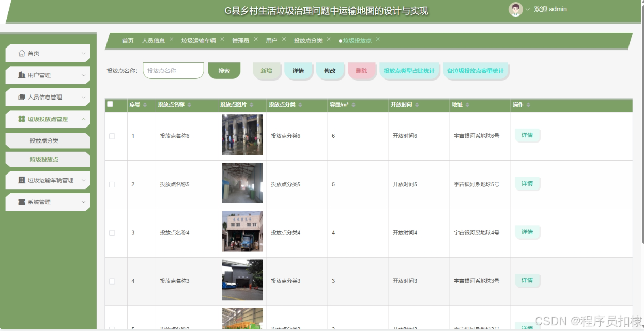Click the toolbar 详情 button

pos(298,71)
